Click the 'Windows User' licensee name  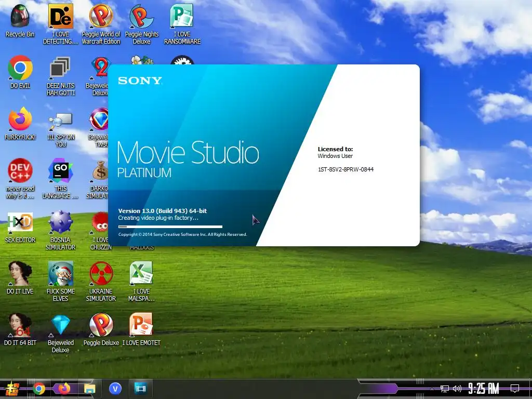[x=335, y=156]
